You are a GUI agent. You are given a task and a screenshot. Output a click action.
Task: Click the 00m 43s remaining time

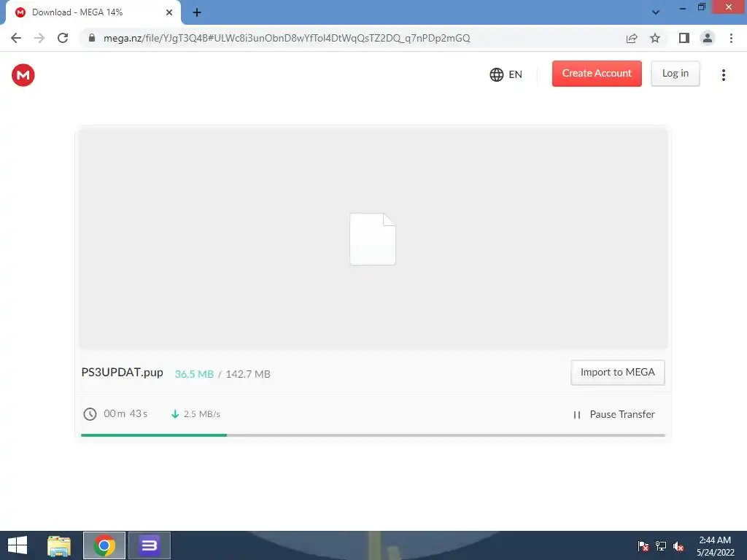tap(125, 414)
